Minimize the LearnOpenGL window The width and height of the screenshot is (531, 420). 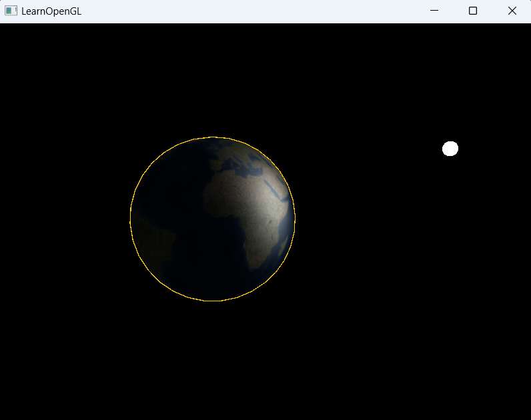click(x=434, y=11)
